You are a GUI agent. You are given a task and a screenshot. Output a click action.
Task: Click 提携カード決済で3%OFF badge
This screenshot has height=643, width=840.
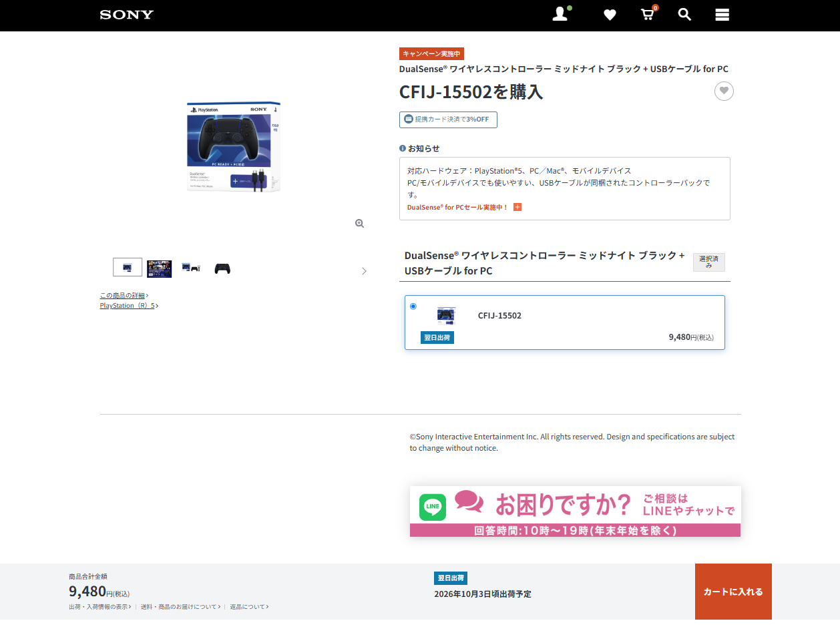448,120
